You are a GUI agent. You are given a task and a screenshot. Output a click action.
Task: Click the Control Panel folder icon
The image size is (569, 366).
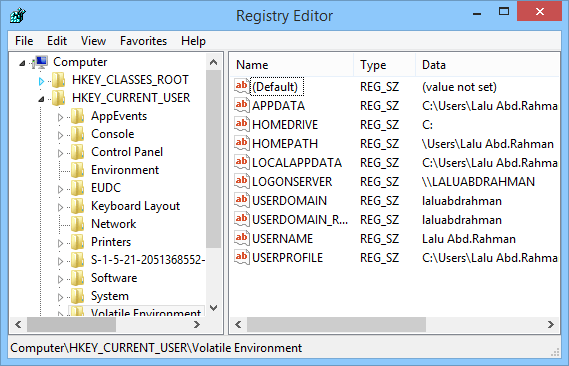[x=77, y=152]
